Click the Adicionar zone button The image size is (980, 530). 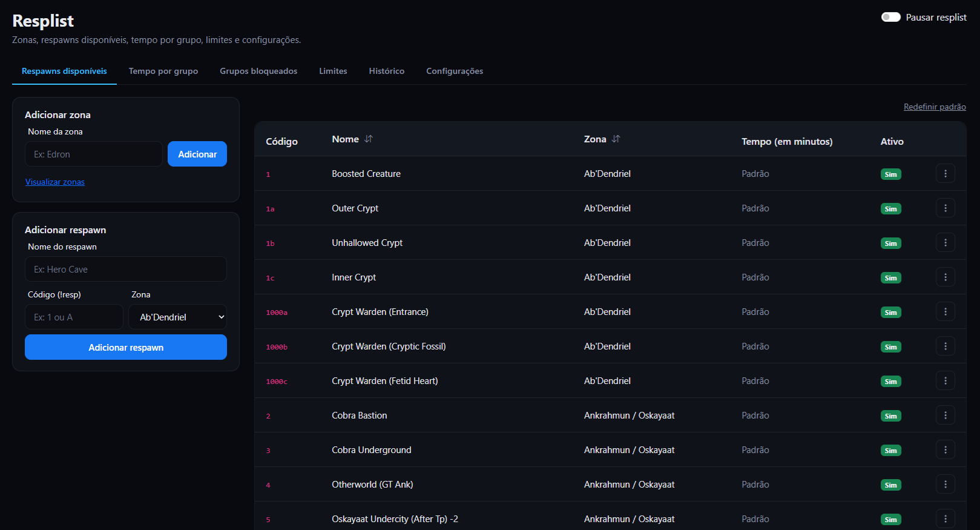coord(197,154)
